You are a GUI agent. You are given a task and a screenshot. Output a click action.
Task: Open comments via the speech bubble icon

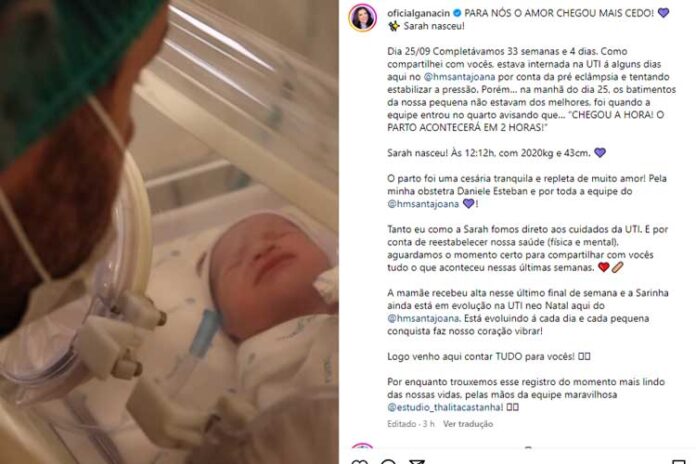[388, 462]
